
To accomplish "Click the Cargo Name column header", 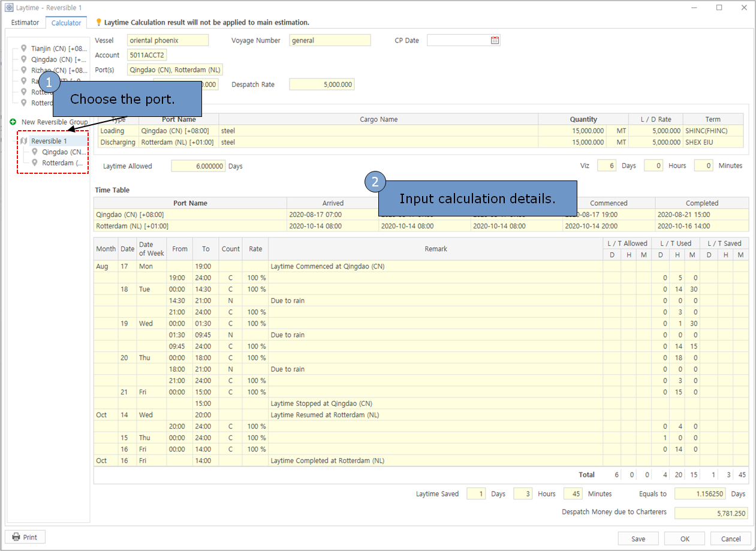I will coord(378,119).
